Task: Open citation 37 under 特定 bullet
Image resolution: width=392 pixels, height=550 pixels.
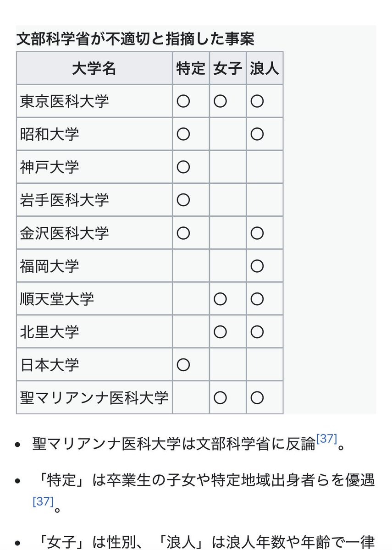Action: point(43,501)
